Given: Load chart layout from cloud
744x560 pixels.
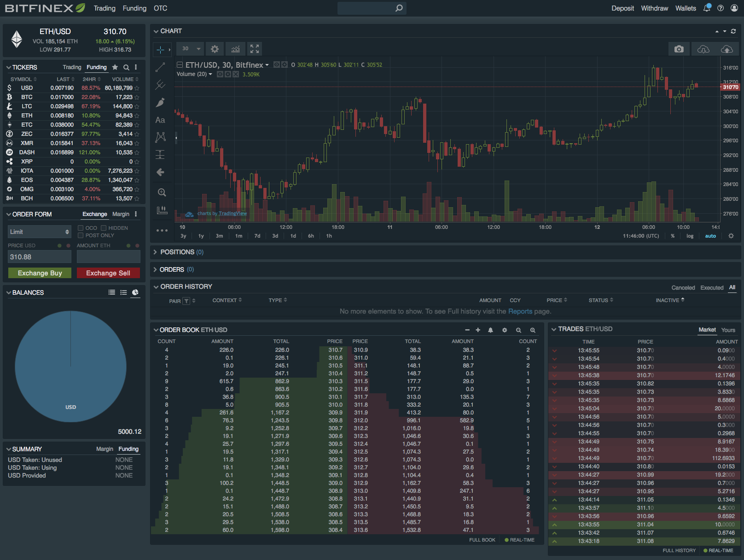Looking at the screenshot, I should pyautogui.click(x=703, y=49).
